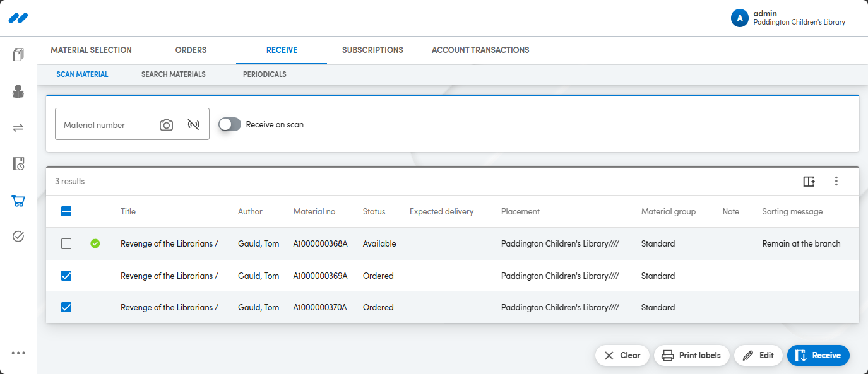This screenshot has width=868, height=374.
Task: Click the admin avatar circle
Action: 739,18
